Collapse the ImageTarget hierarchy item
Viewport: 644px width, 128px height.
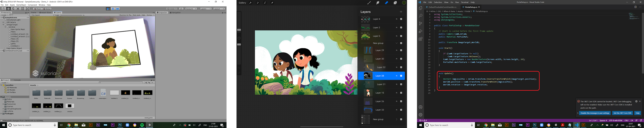point(3,25)
